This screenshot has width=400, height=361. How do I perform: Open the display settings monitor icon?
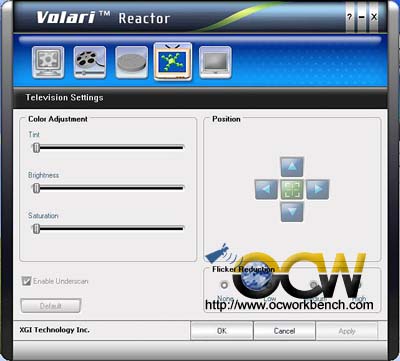click(48, 63)
